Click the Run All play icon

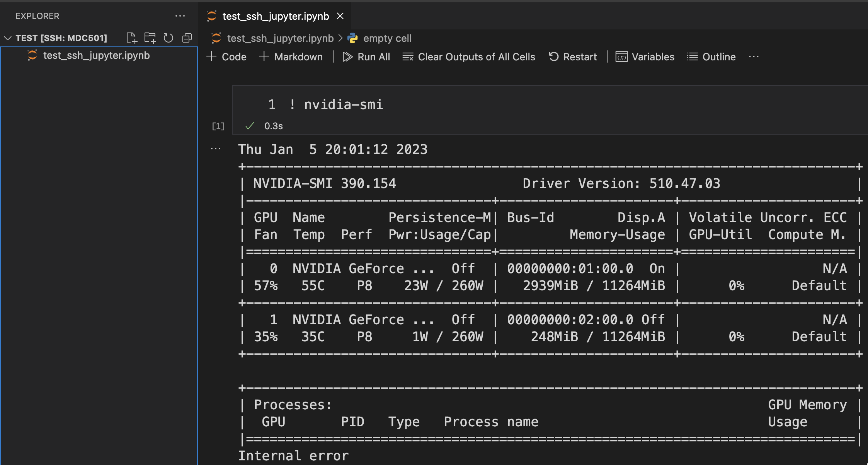click(x=347, y=57)
